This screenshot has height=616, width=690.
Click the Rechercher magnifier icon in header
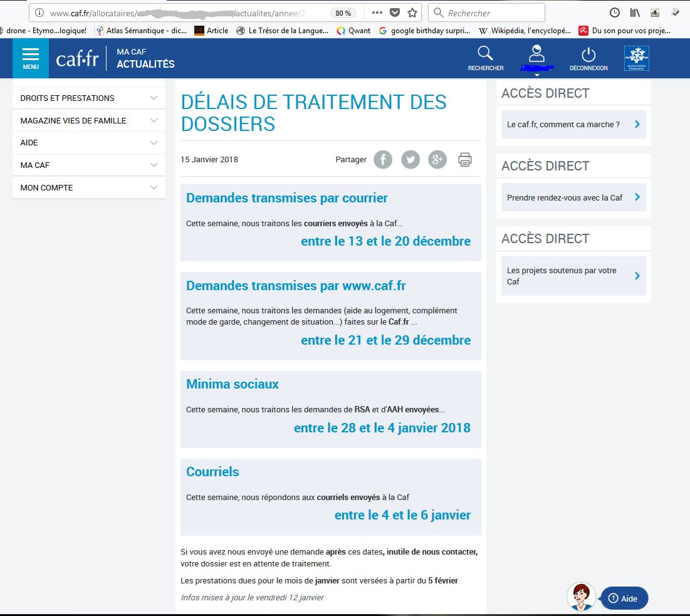pos(485,58)
